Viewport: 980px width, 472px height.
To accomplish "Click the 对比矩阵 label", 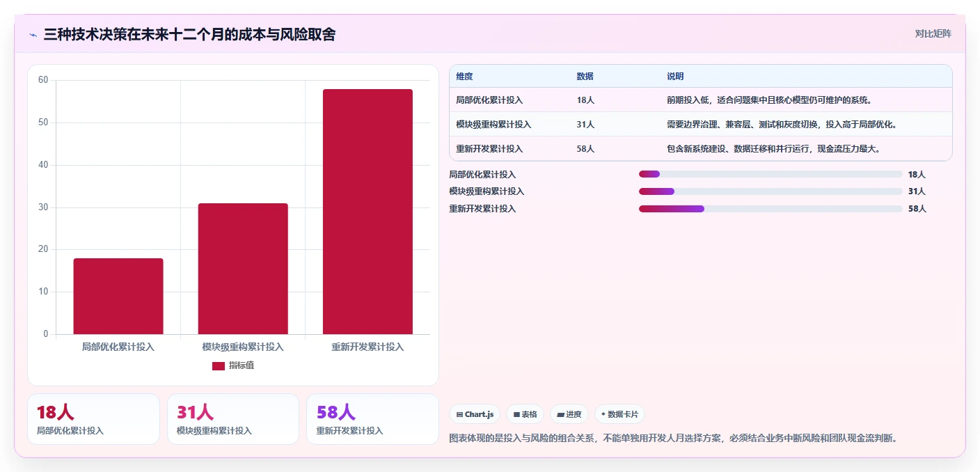I will pos(933,33).
